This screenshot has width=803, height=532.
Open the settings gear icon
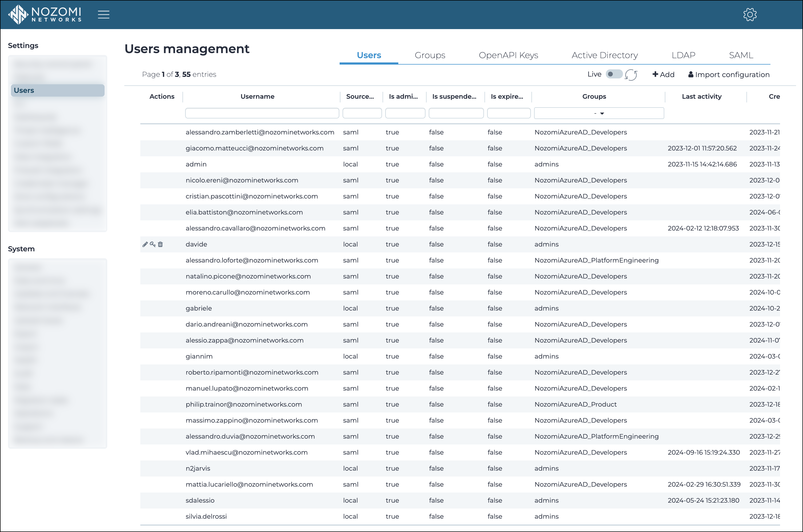750,15
